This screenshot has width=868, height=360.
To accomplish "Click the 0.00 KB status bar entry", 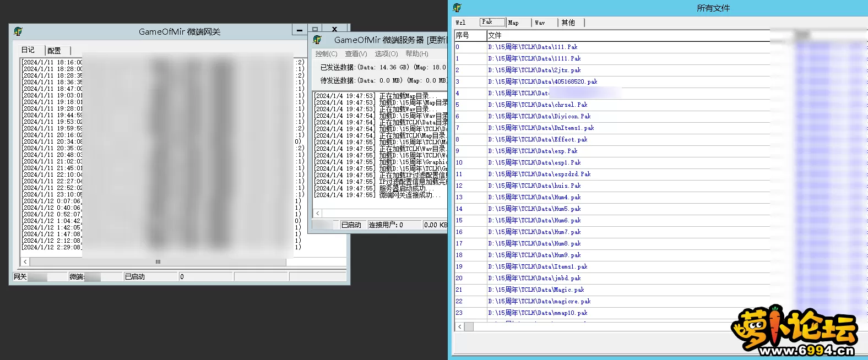I will tap(435, 225).
